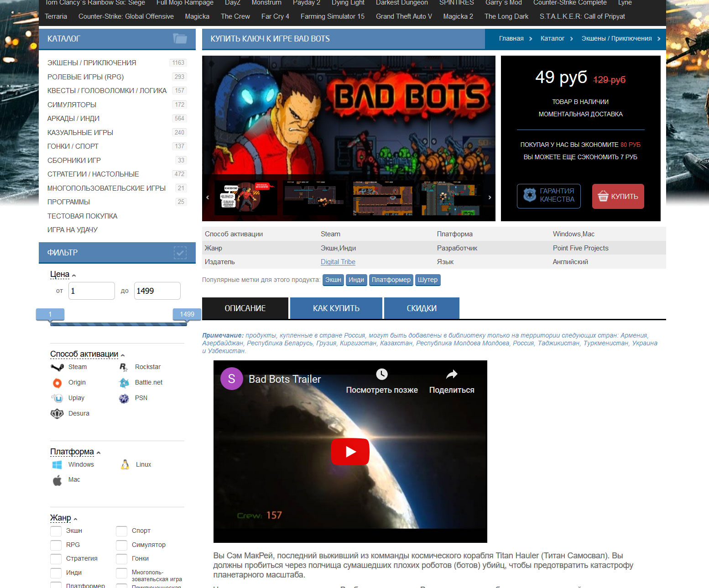Choose the Windows platform icon
This screenshot has width=709, height=588.
click(57, 465)
